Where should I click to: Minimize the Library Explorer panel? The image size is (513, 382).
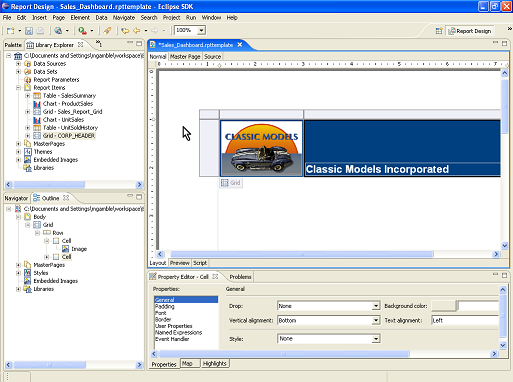pos(130,43)
